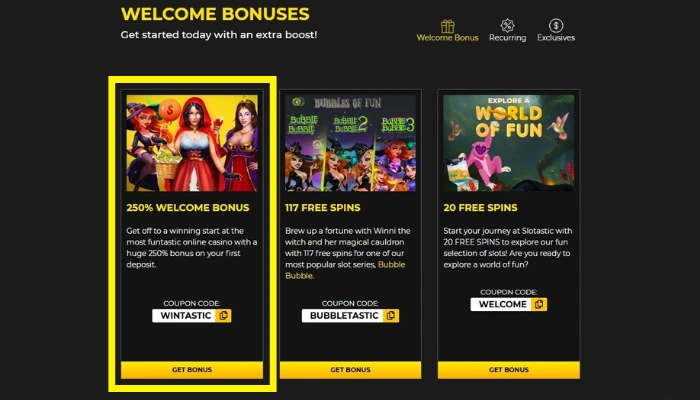Open the Bubble Bubble slot link

tap(345, 270)
